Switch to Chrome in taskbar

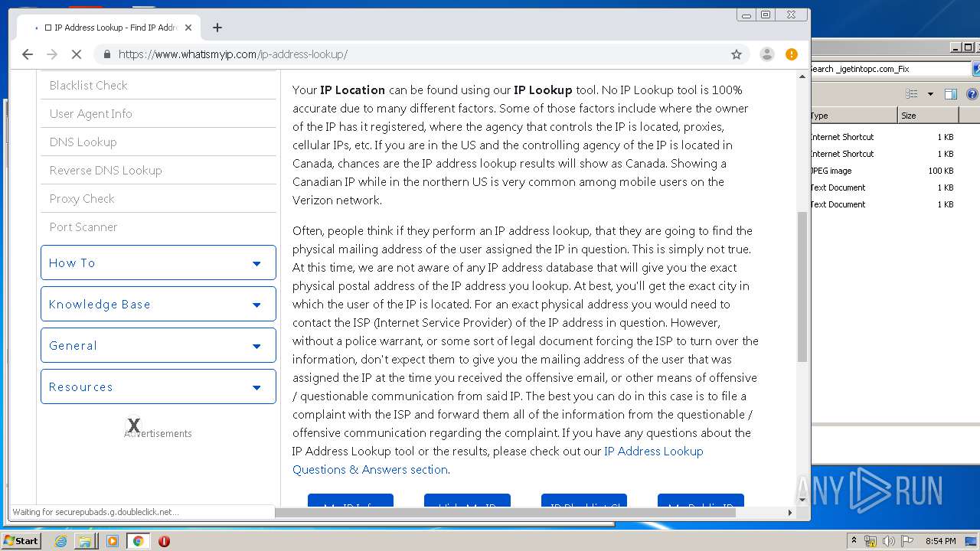(x=139, y=541)
